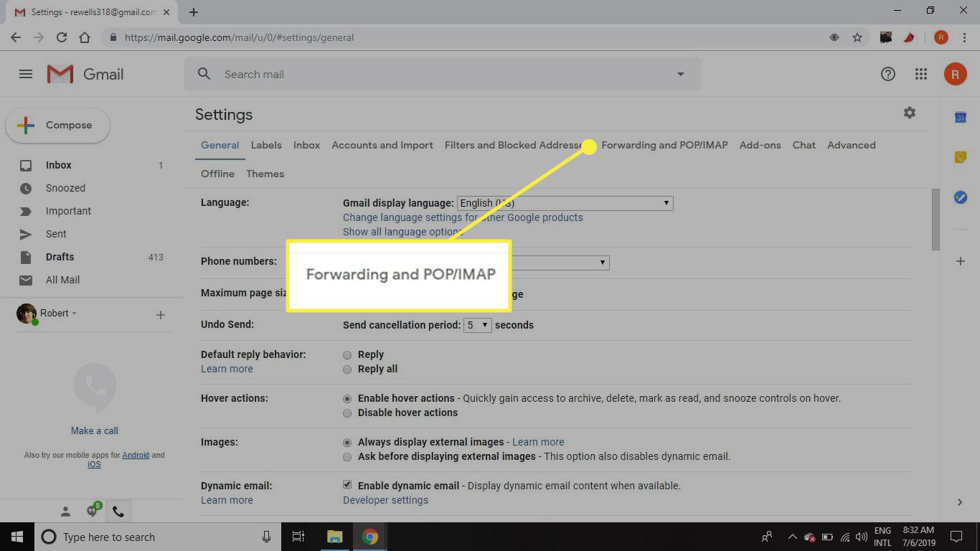Open the Tasks side panel icon

[x=961, y=197]
